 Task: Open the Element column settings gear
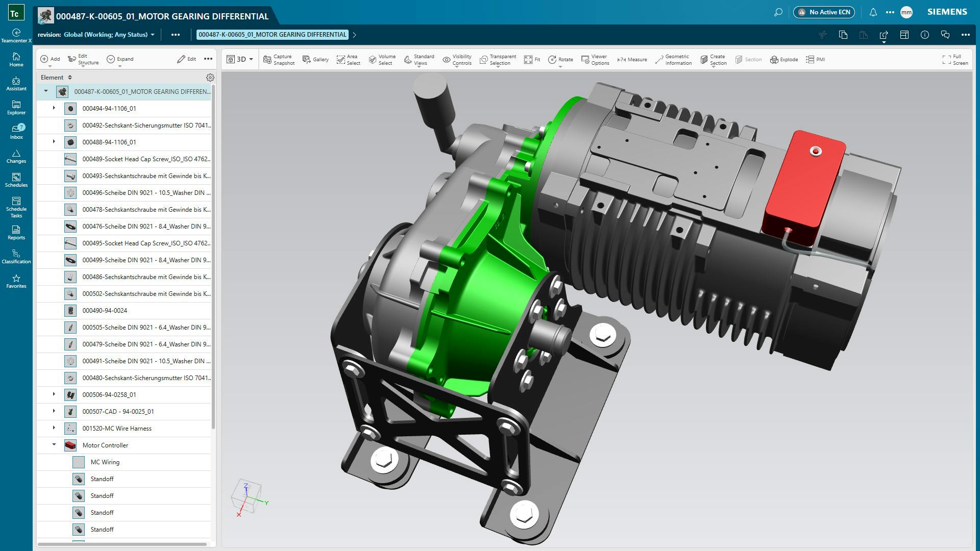tap(210, 77)
